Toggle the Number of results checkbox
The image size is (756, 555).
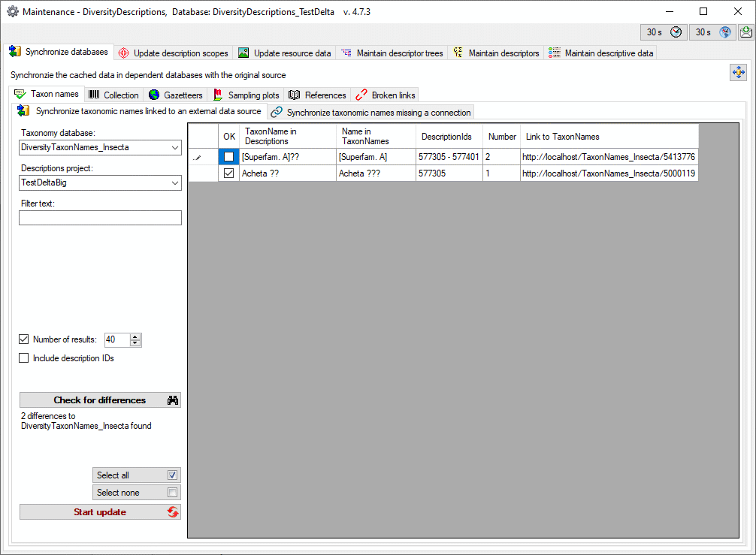[x=24, y=339]
